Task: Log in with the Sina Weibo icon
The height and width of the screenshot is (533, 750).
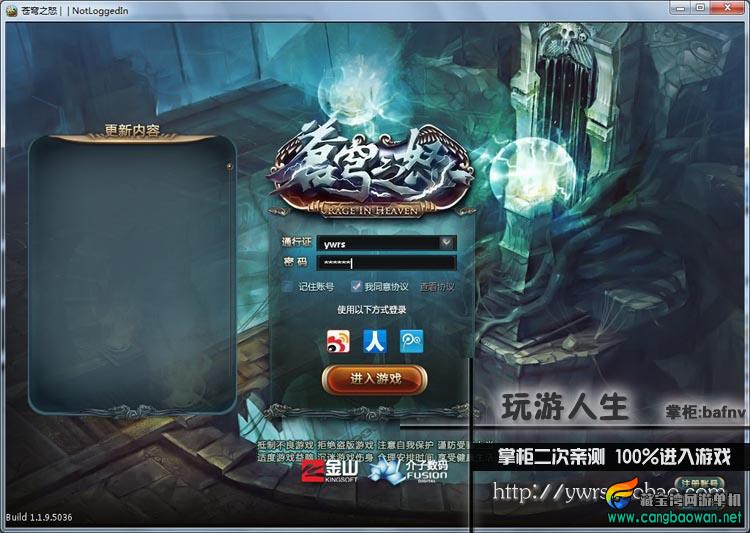Action: pyautogui.click(x=338, y=341)
